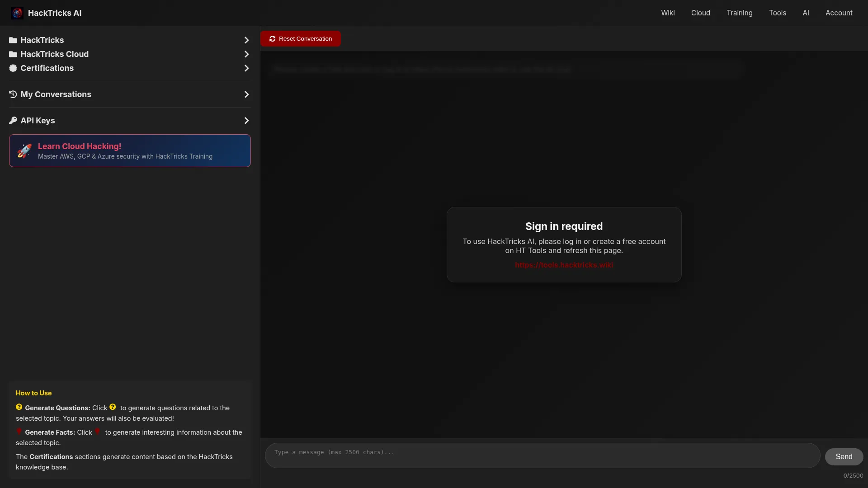Click the HackTricks AI title text
Image resolution: width=868 pixels, height=488 pixels.
click(x=55, y=13)
